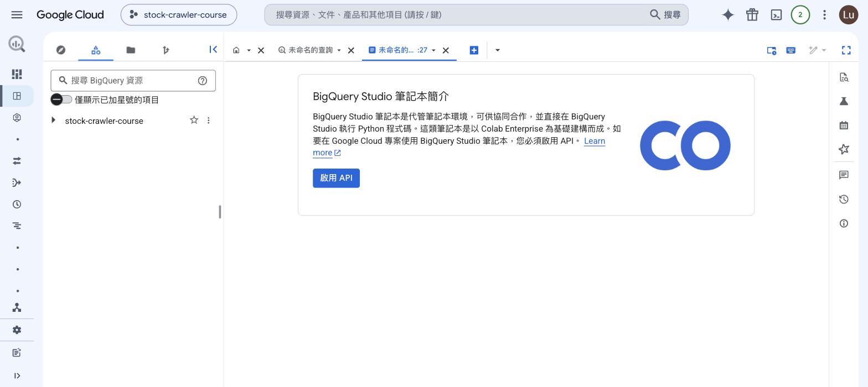
Task: Open the job history search icon in right rail
Action: click(x=844, y=77)
